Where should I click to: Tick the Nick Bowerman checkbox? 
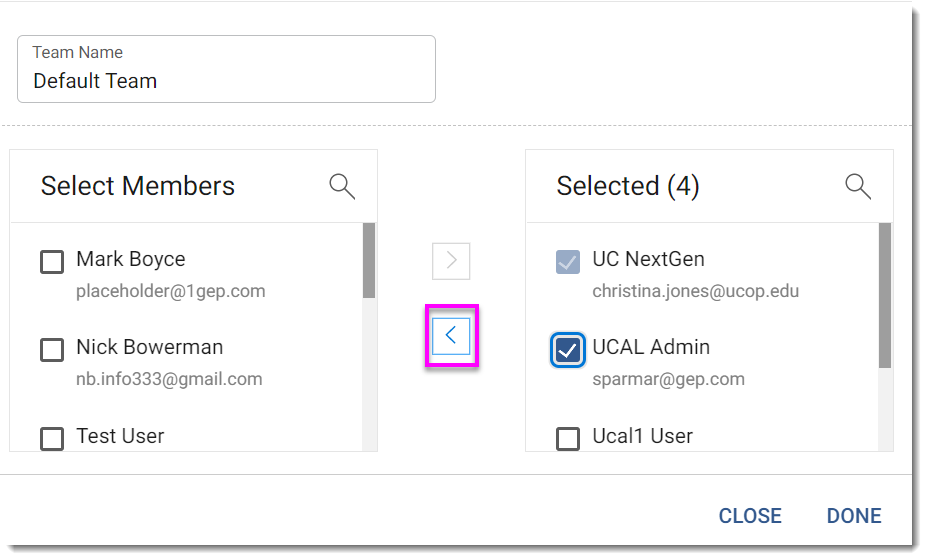point(52,350)
